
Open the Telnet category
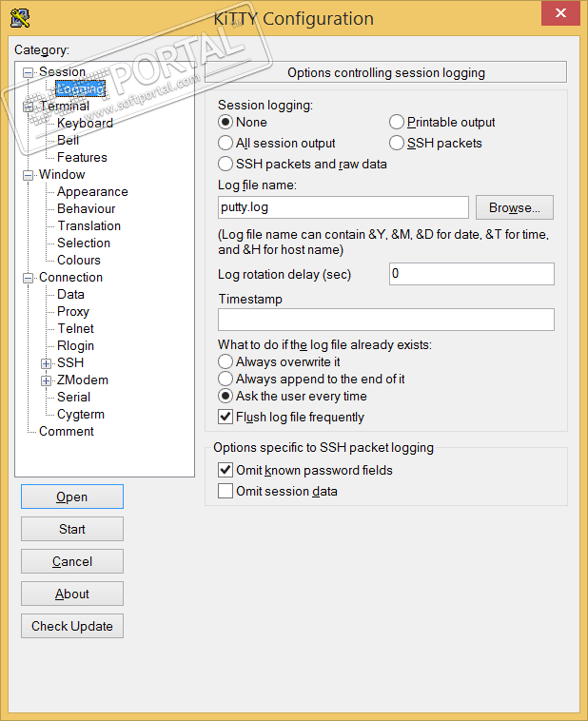coord(75,328)
